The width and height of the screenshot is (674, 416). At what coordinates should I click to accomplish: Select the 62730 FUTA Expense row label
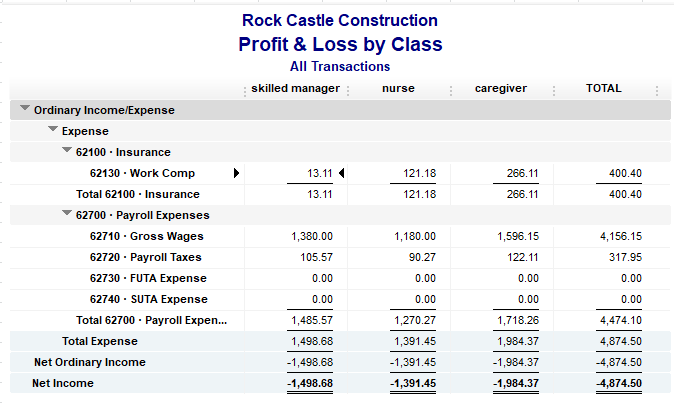(x=148, y=278)
